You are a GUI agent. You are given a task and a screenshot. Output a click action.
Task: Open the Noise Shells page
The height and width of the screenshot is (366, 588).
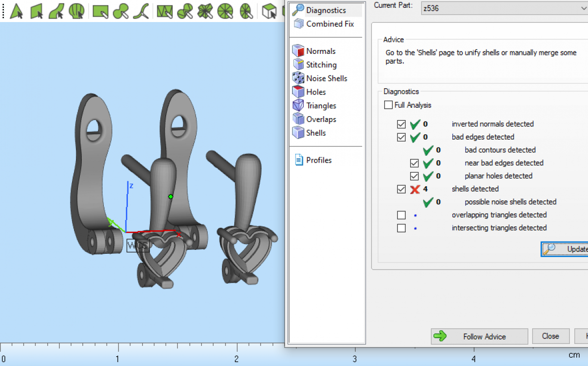(326, 78)
